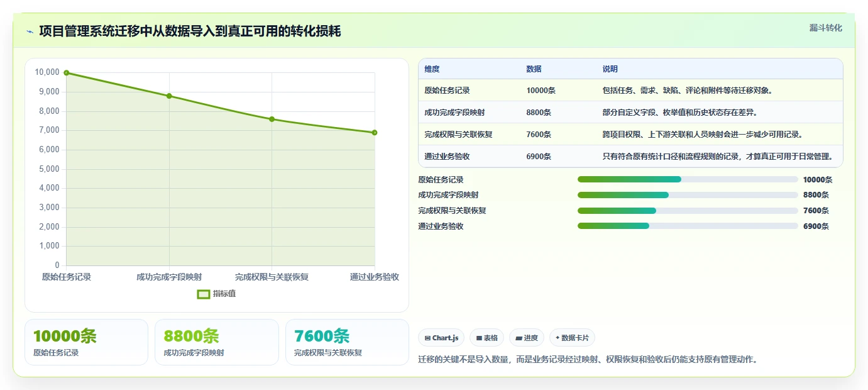Click the summary sentence starting with 迁移的关键
Screen dimensions: 868x390
(x=588, y=360)
